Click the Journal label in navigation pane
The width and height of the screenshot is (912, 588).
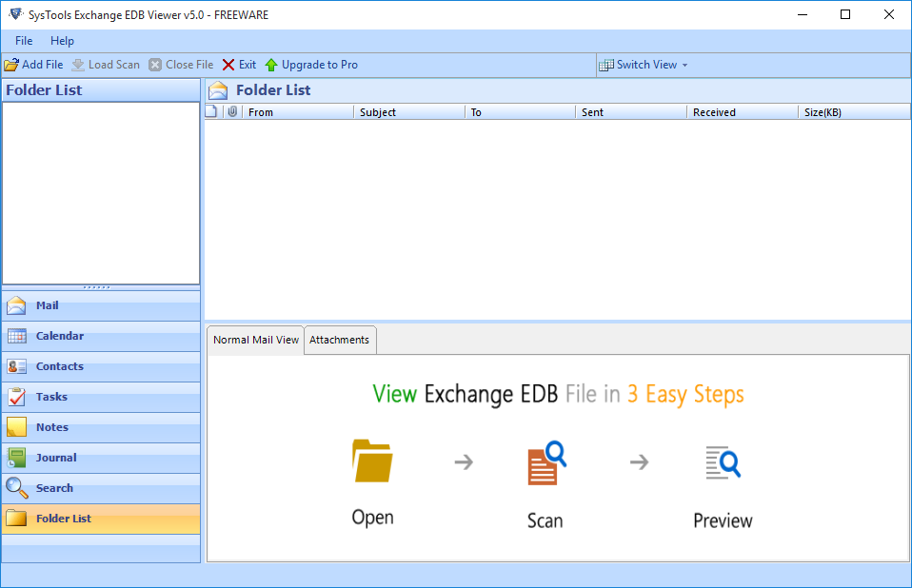(x=56, y=458)
